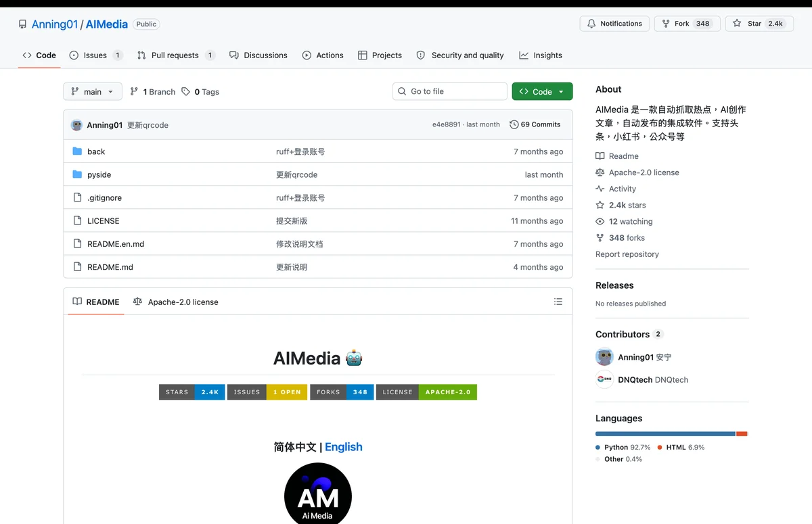Select the README tab in file viewer

point(95,302)
